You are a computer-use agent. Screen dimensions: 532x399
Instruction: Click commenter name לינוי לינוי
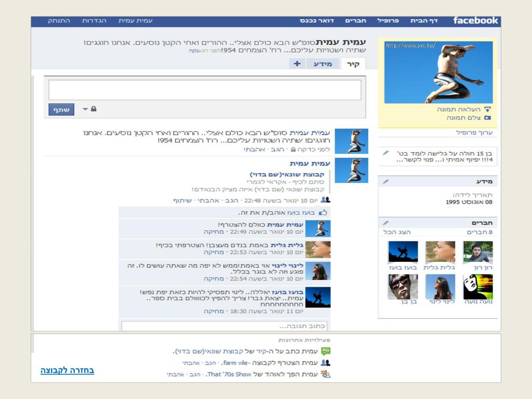(x=287, y=265)
